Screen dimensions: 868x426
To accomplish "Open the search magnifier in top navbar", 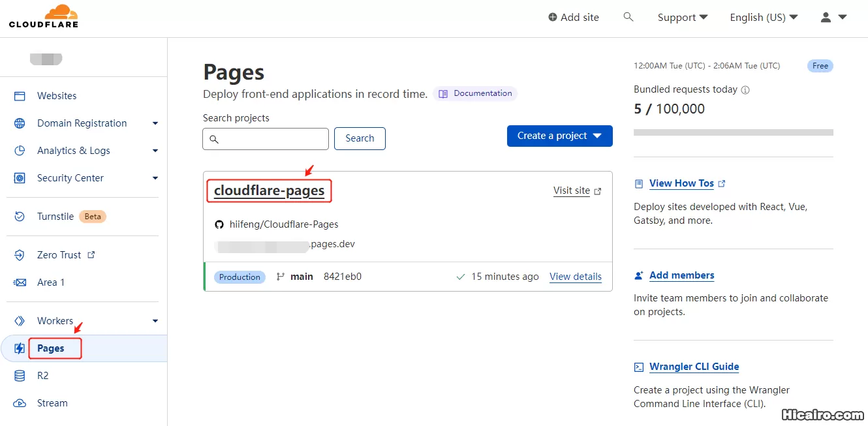I will point(628,17).
